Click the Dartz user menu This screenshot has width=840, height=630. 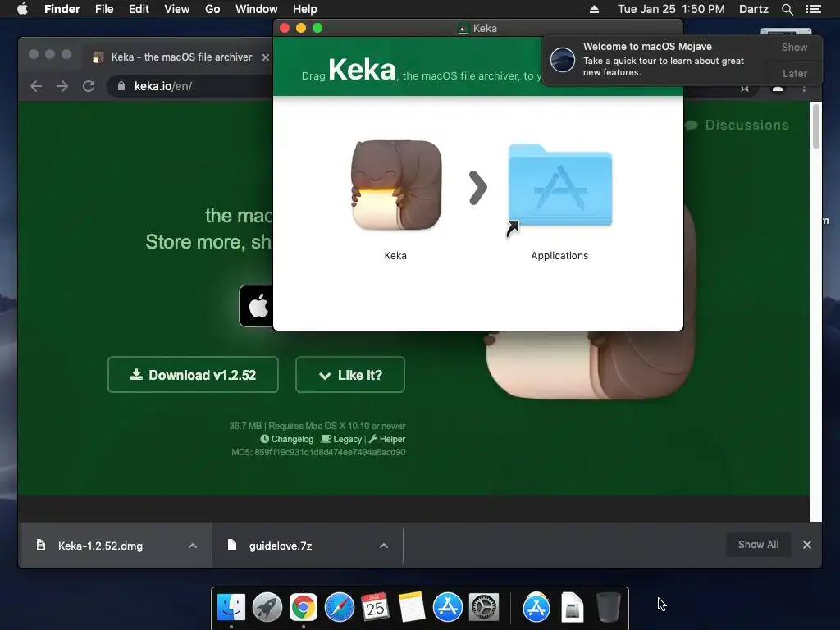coord(754,9)
